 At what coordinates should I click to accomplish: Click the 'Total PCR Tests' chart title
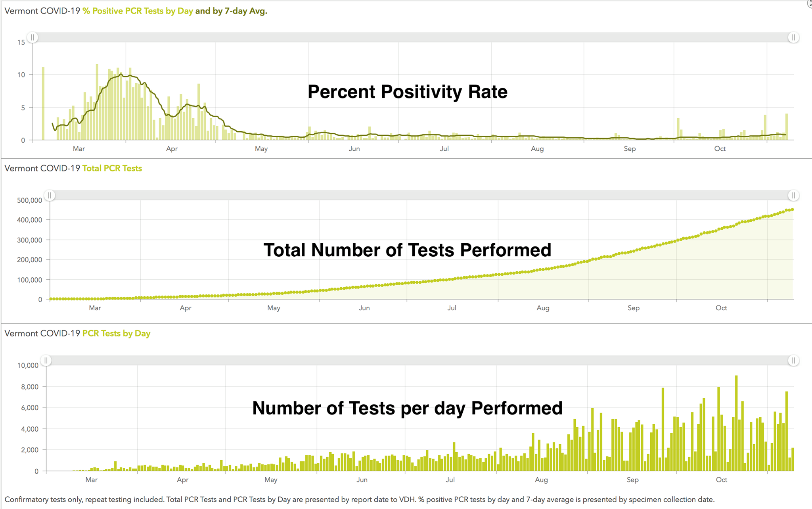[112, 168]
